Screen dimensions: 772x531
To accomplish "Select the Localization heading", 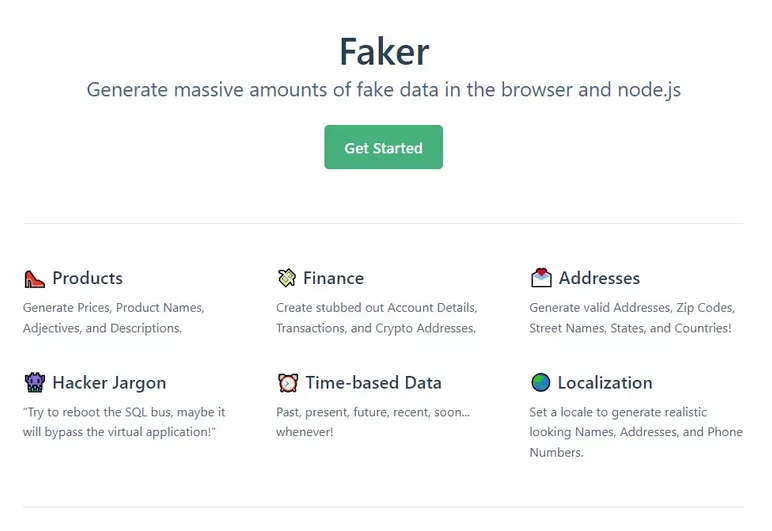I will (x=605, y=383).
